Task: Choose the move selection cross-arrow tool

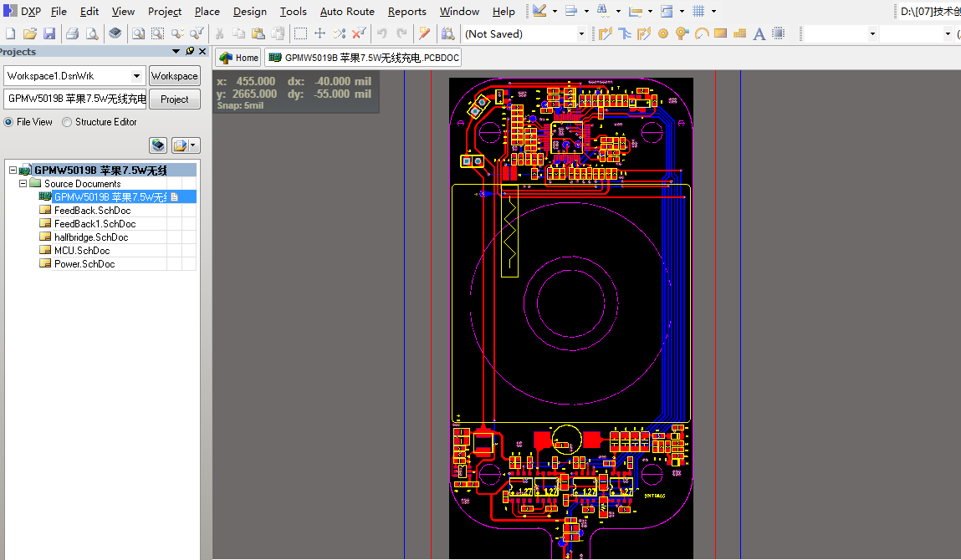Action: (320, 33)
